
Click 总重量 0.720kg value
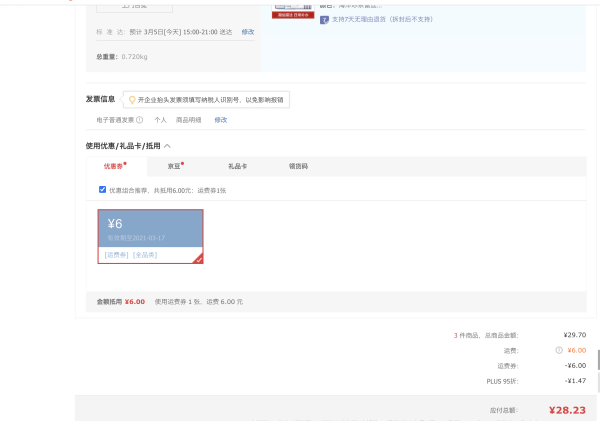coord(134,57)
